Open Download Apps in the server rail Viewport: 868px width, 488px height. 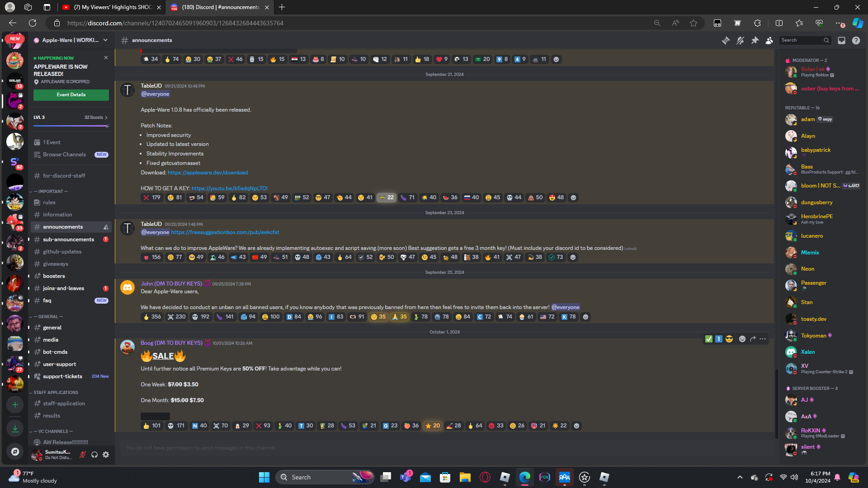pos(15,428)
